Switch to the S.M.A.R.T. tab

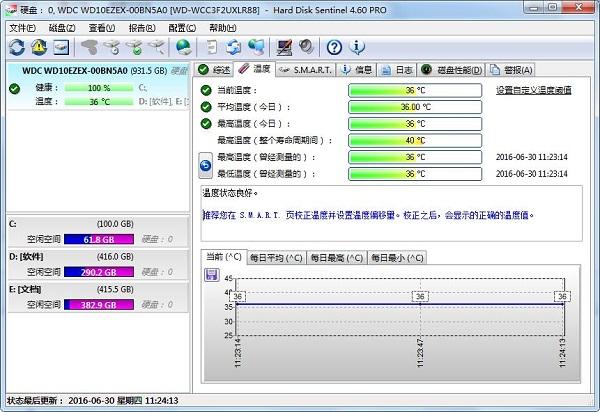[305, 70]
